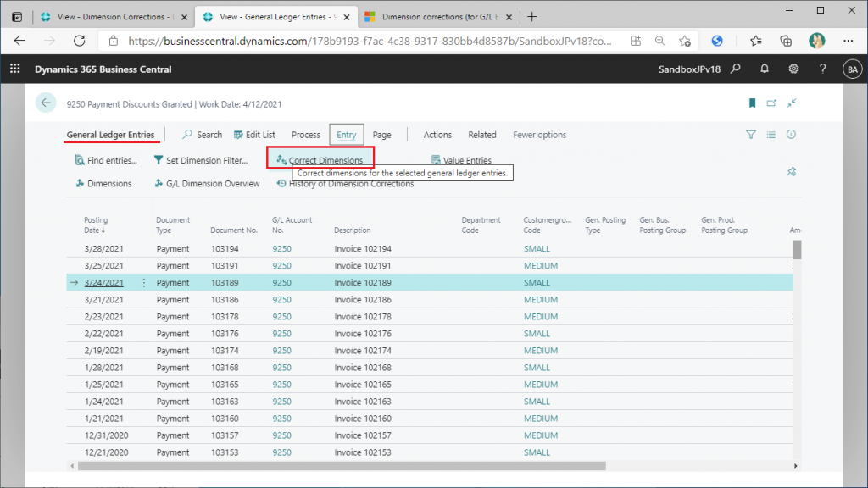Add this page to browser favorites
Image resolution: width=868 pixels, height=488 pixels.
click(685, 41)
